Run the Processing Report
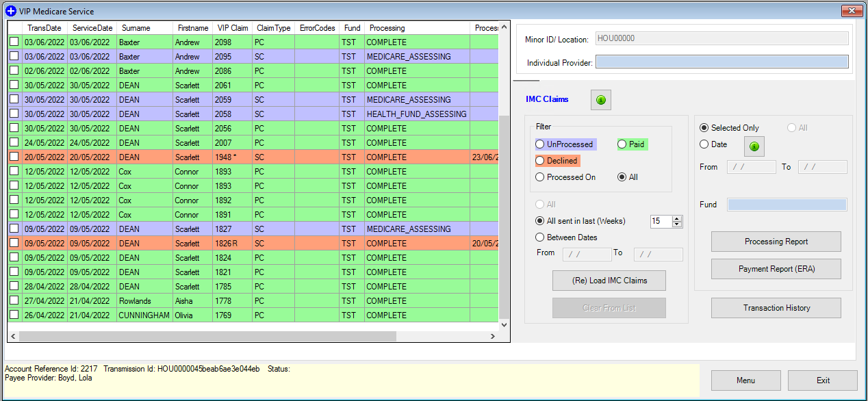Screen dimensions: 868x401 776,241
